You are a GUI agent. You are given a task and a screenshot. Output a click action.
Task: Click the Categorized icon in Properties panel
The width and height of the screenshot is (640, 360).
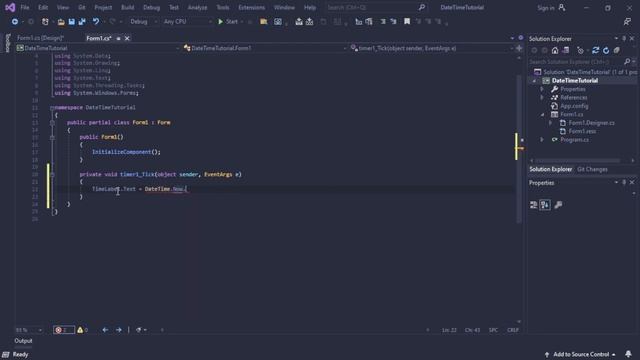(x=533, y=205)
